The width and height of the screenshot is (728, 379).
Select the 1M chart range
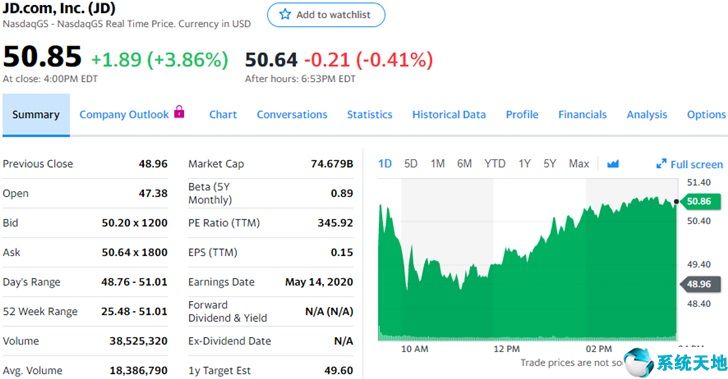pos(437,163)
